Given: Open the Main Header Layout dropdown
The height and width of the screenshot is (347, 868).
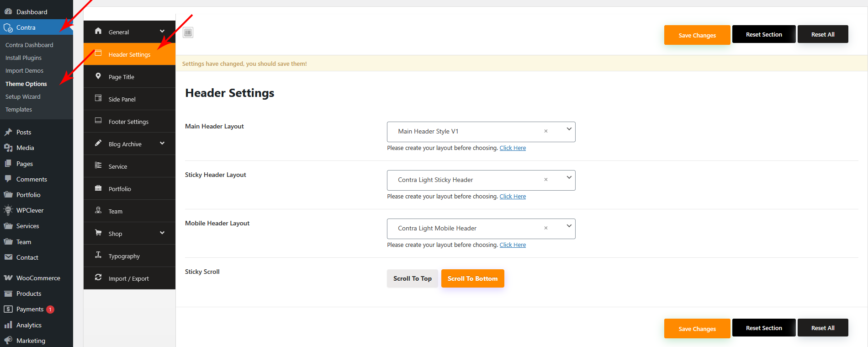Looking at the screenshot, I should click(x=569, y=129).
